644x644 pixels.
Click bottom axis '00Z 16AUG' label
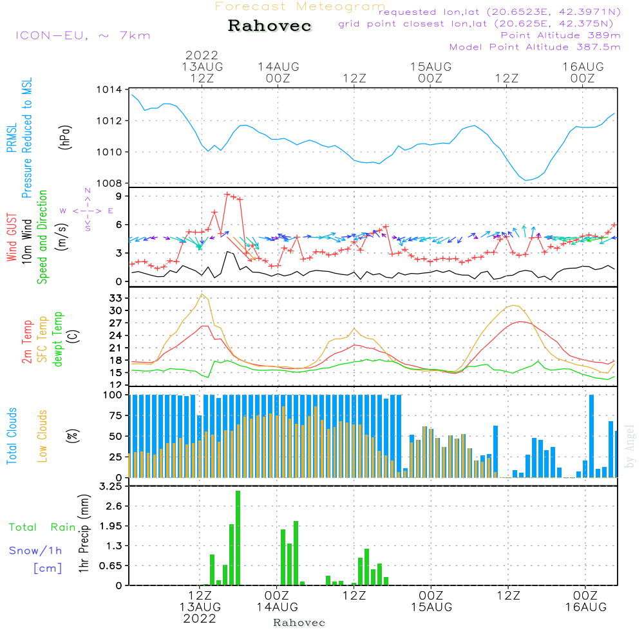tap(585, 601)
